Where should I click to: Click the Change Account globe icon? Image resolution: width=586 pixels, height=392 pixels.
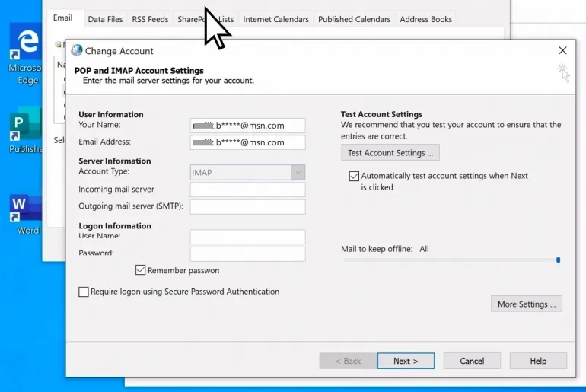click(76, 51)
